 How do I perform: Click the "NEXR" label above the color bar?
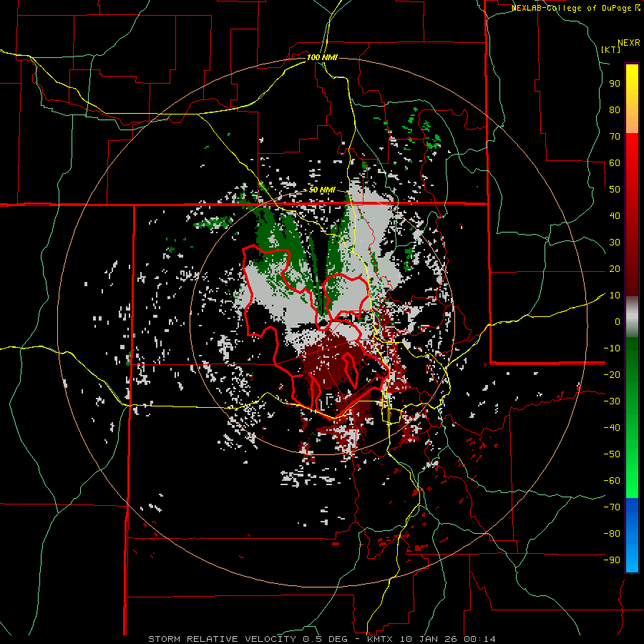[x=629, y=43]
